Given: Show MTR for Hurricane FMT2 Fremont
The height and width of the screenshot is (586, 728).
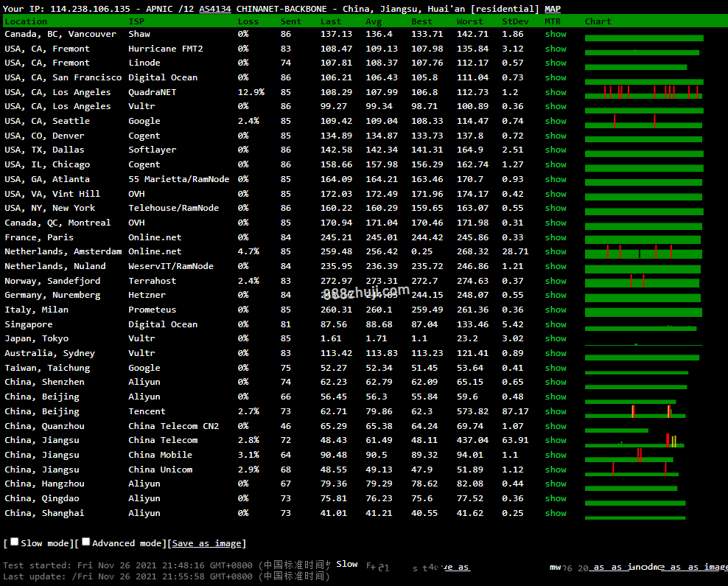Looking at the screenshot, I should (x=556, y=49).
